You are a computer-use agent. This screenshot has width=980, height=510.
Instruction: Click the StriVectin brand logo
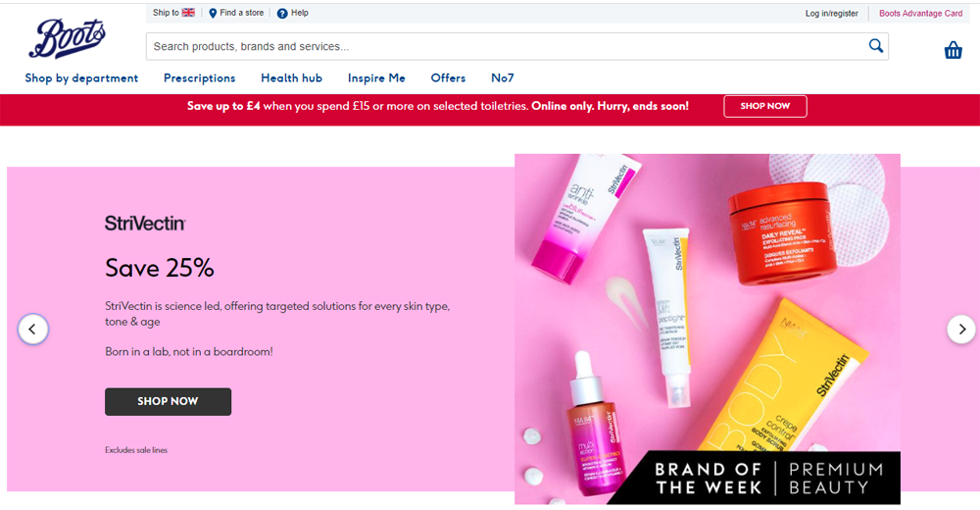(145, 224)
